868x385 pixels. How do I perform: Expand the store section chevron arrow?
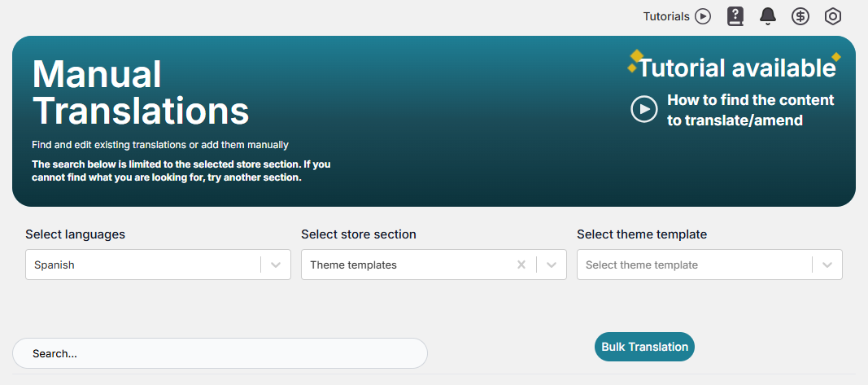pos(552,265)
